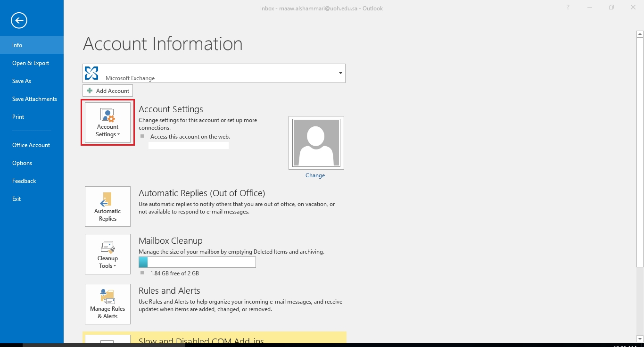644x347 pixels.
Task: Click the Mailbox Cleanup heading
Action: (171, 241)
